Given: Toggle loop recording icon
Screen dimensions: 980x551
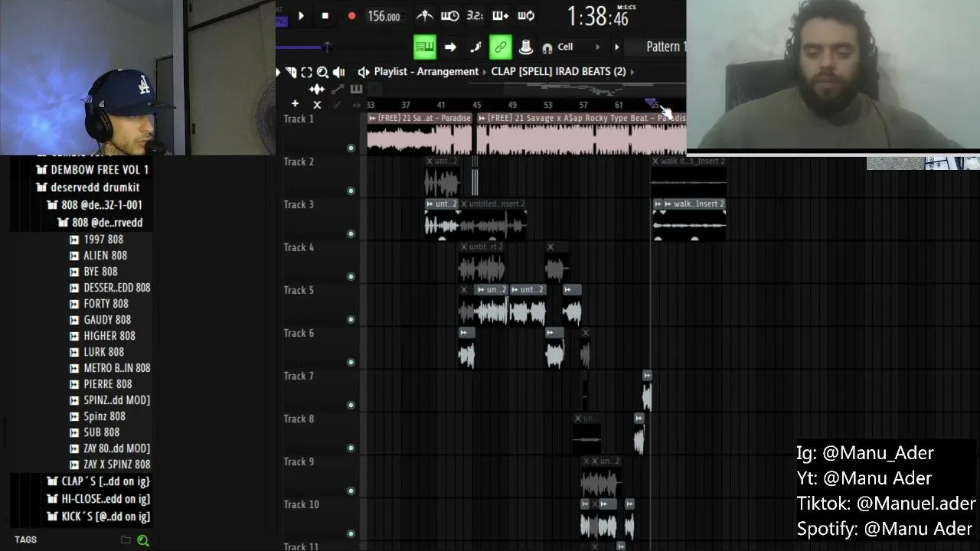Looking at the screenshot, I should click(x=526, y=15).
